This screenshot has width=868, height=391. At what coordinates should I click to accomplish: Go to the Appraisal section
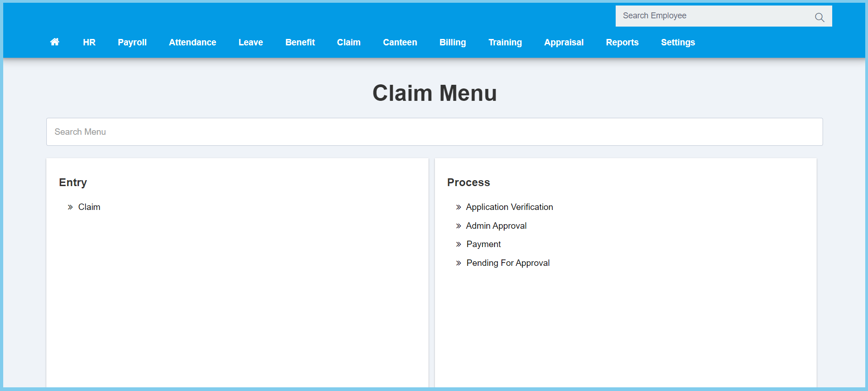coord(564,42)
